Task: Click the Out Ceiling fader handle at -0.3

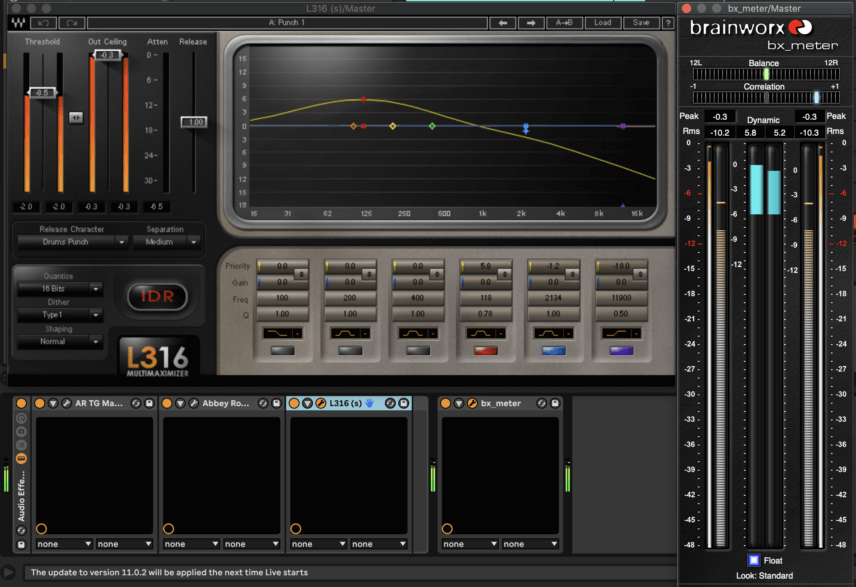Action: point(108,55)
